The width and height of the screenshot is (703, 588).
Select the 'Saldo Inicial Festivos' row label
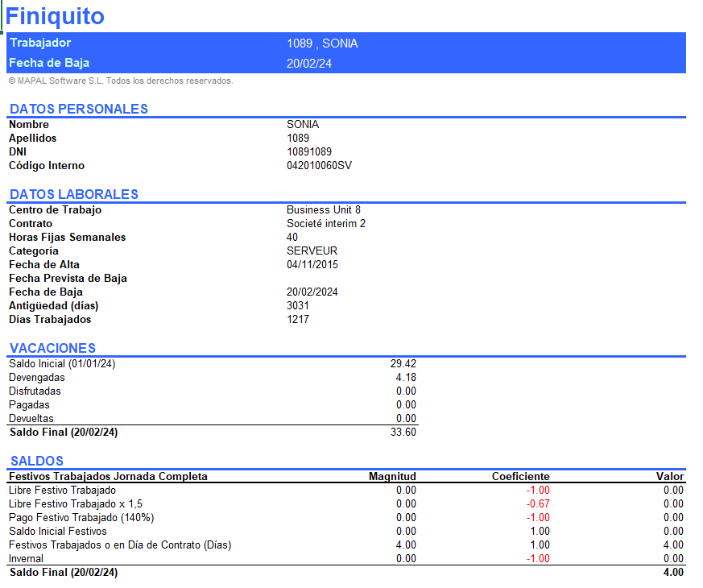pyautogui.click(x=58, y=532)
